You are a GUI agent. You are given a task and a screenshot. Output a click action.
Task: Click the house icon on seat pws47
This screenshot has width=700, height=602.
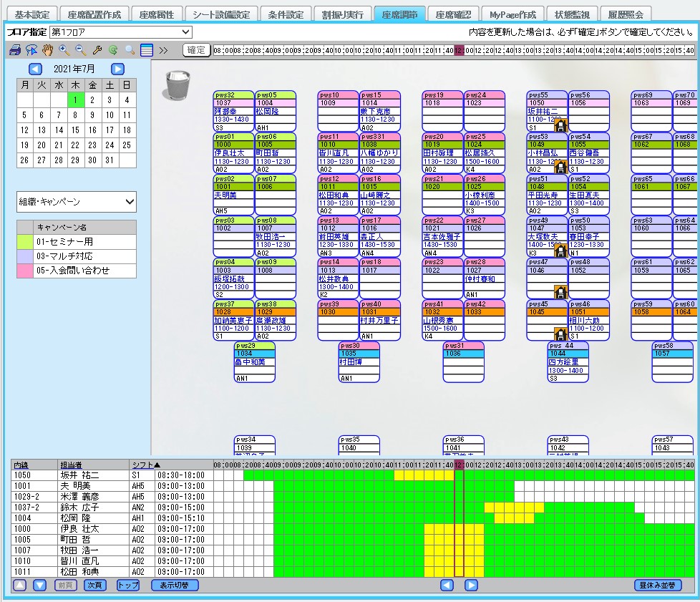point(560,292)
